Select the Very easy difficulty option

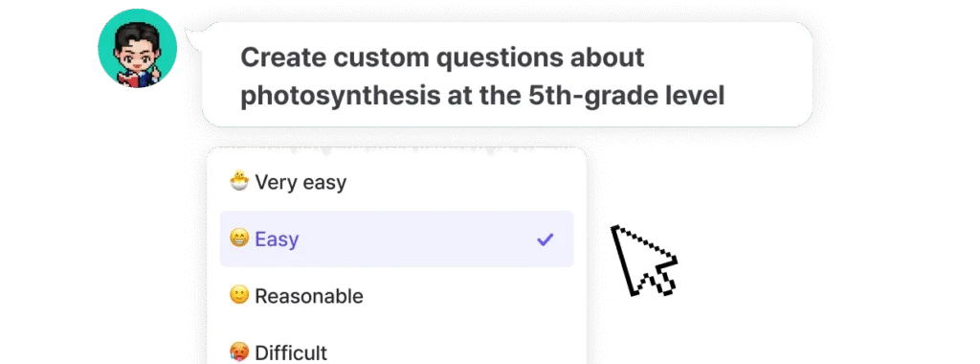tap(397, 182)
